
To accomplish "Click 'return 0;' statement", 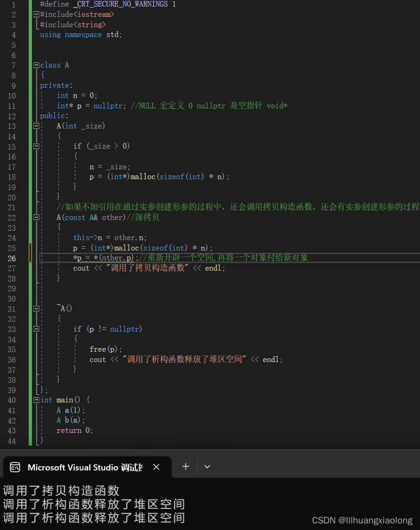I will click(x=75, y=430).
